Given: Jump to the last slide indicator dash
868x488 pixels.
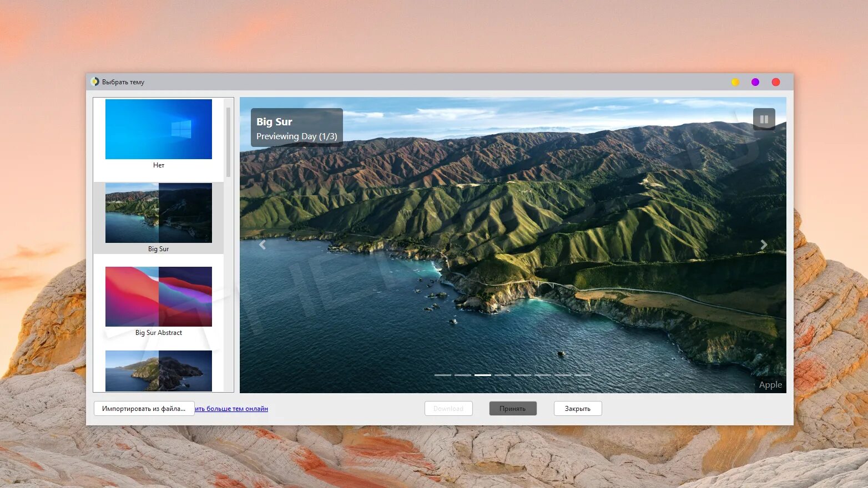Looking at the screenshot, I should (583, 375).
